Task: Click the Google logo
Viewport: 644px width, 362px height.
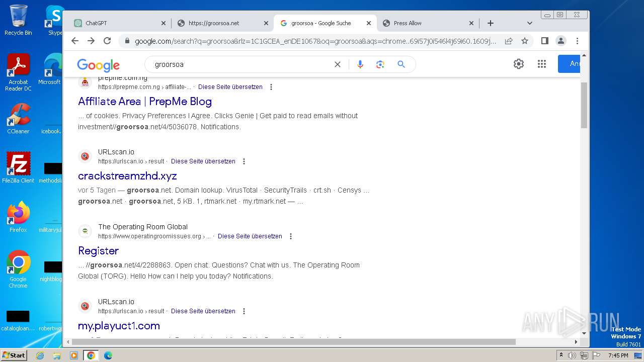Action: (x=98, y=65)
